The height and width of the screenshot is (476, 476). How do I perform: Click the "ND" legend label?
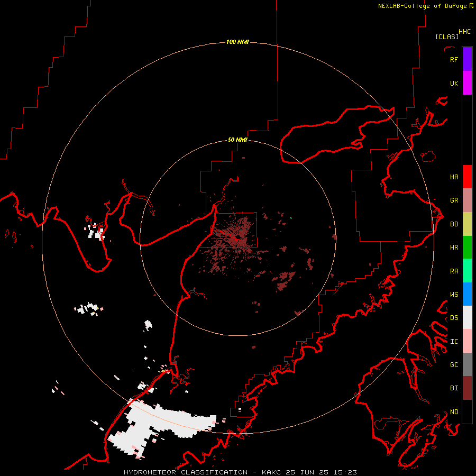[x=454, y=412]
